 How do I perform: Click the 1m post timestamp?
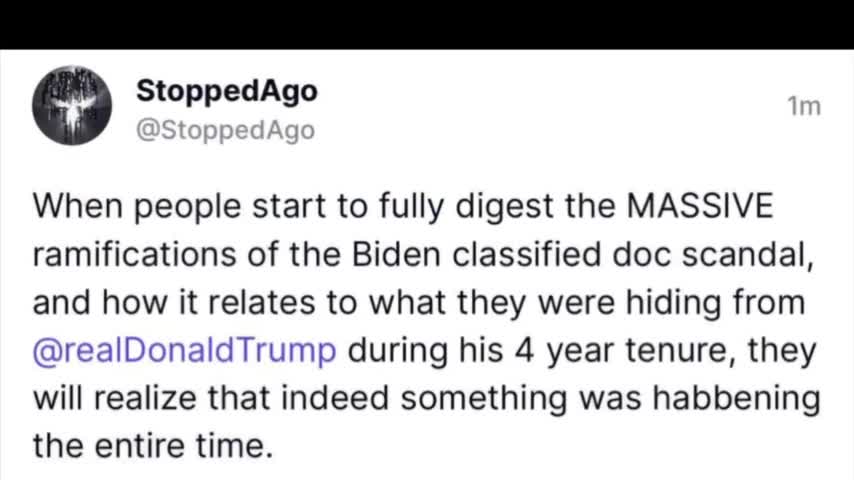tap(804, 106)
